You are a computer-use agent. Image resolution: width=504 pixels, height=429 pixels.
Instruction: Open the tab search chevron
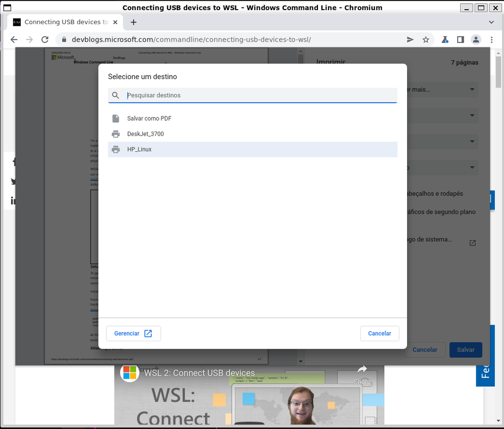[x=491, y=22]
